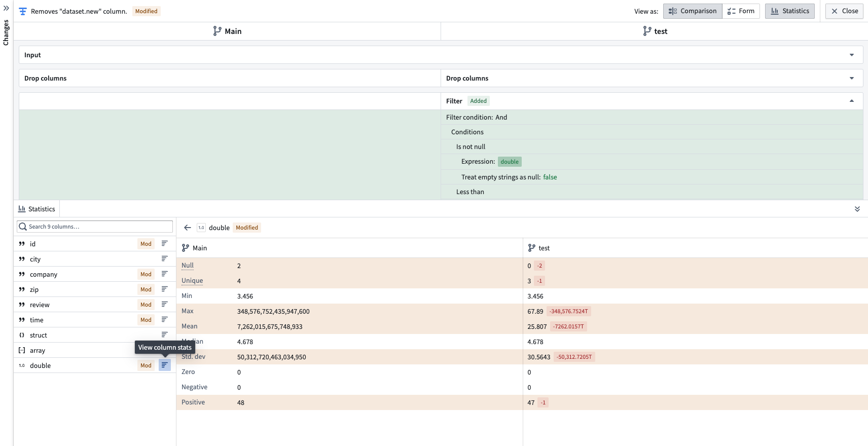View column stats for double

coord(164,365)
